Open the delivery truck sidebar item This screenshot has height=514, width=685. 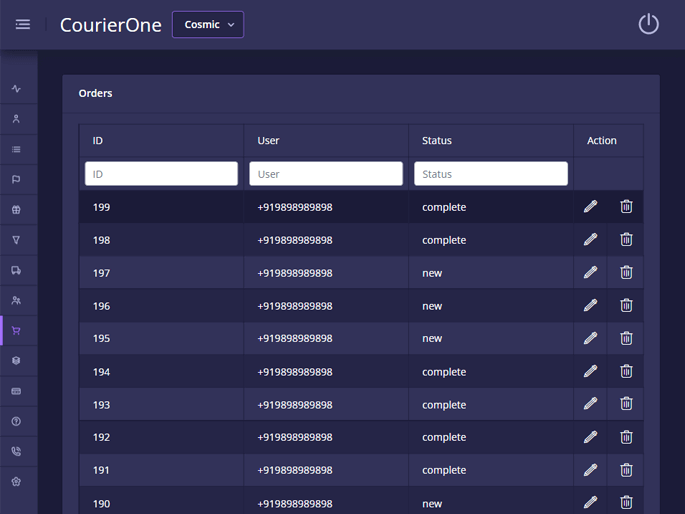(x=16, y=270)
